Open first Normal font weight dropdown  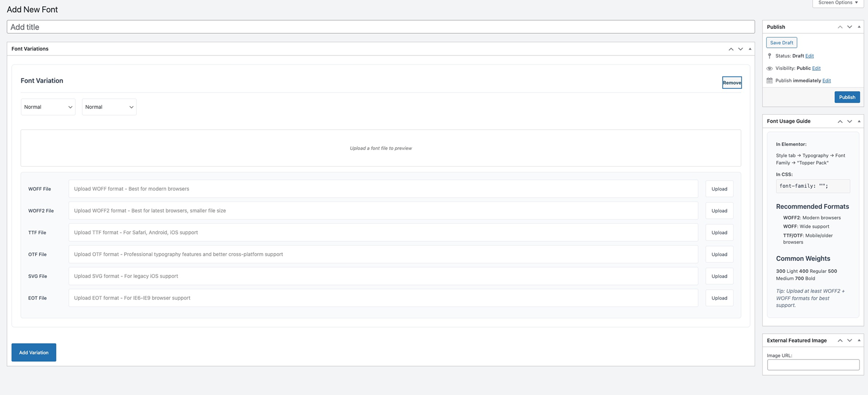pos(48,107)
